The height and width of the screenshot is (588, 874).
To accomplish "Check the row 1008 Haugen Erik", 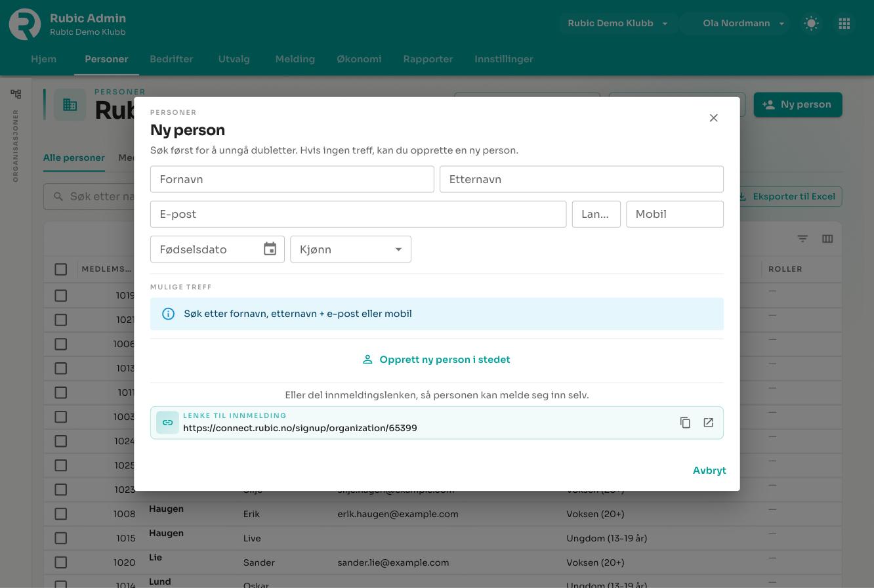I will (61, 514).
